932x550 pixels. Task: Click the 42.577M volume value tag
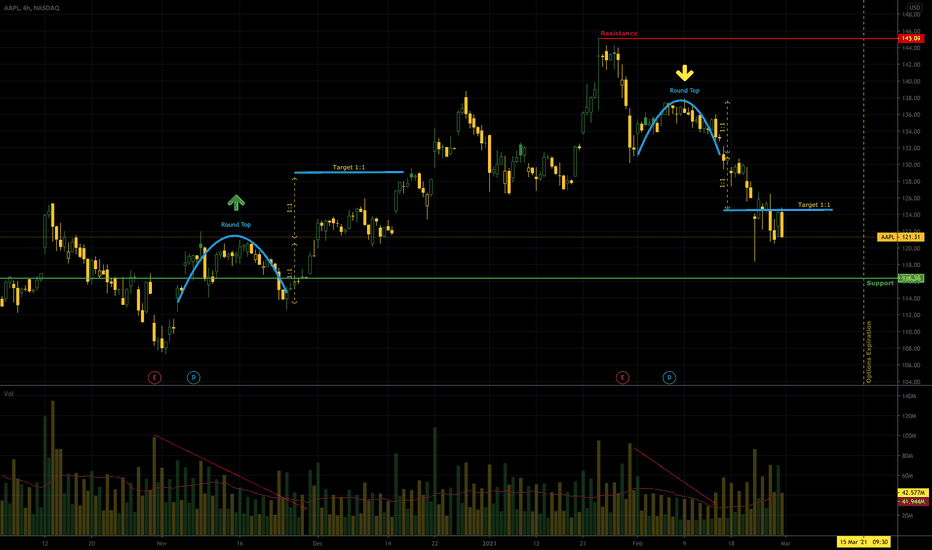912,493
